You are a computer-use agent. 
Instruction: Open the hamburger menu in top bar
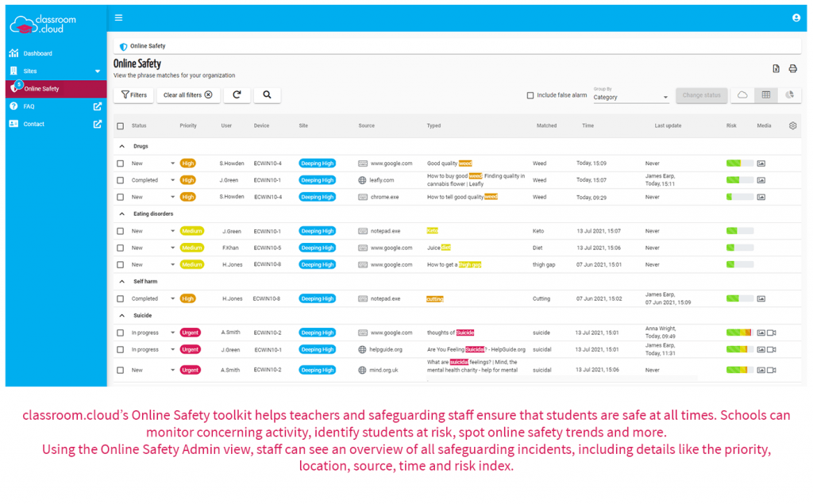pyautogui.click(x=118, y=17)
